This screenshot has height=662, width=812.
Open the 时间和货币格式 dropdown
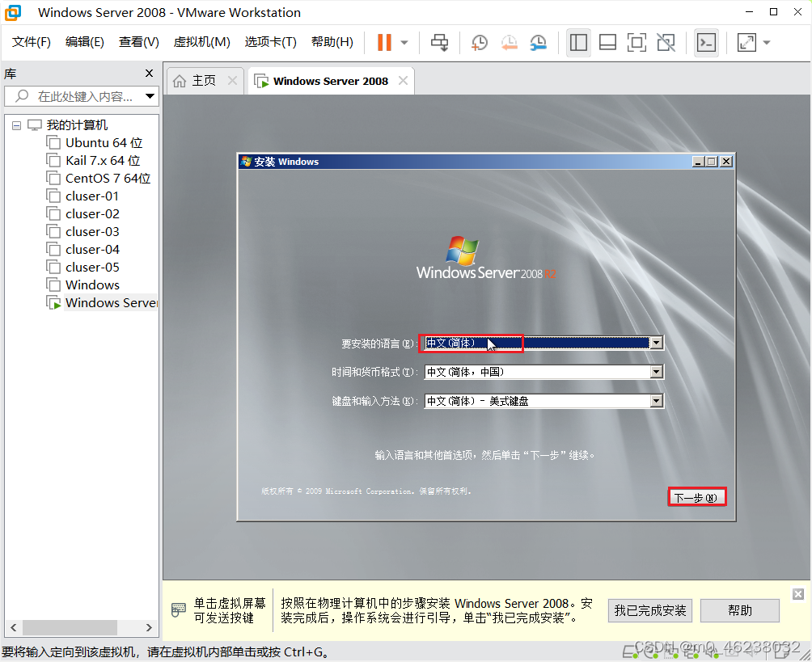[x=656, y=372]
